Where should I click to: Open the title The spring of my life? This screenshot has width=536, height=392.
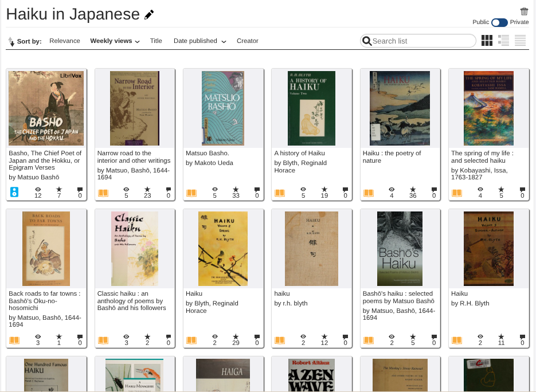(x=482, y=157)
